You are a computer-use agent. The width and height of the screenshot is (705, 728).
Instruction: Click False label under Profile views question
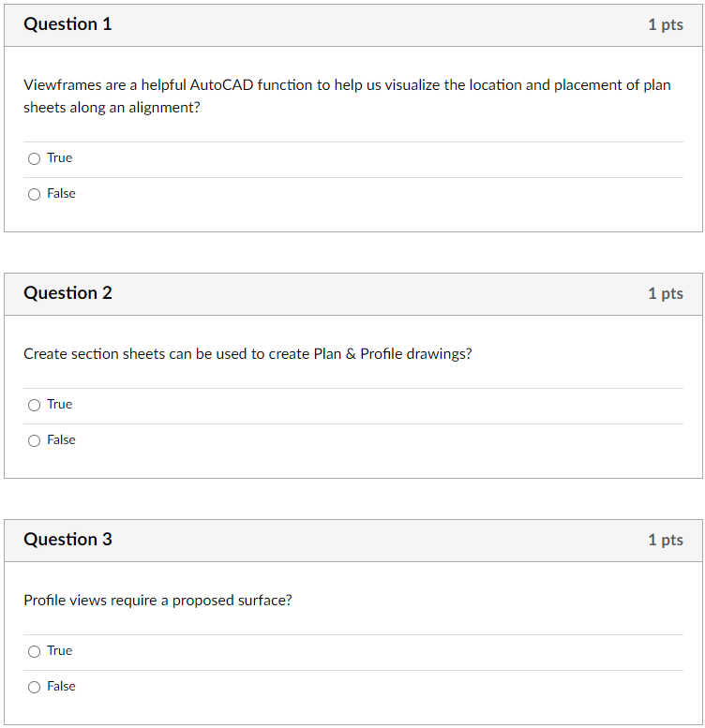[x=61, y=686]
